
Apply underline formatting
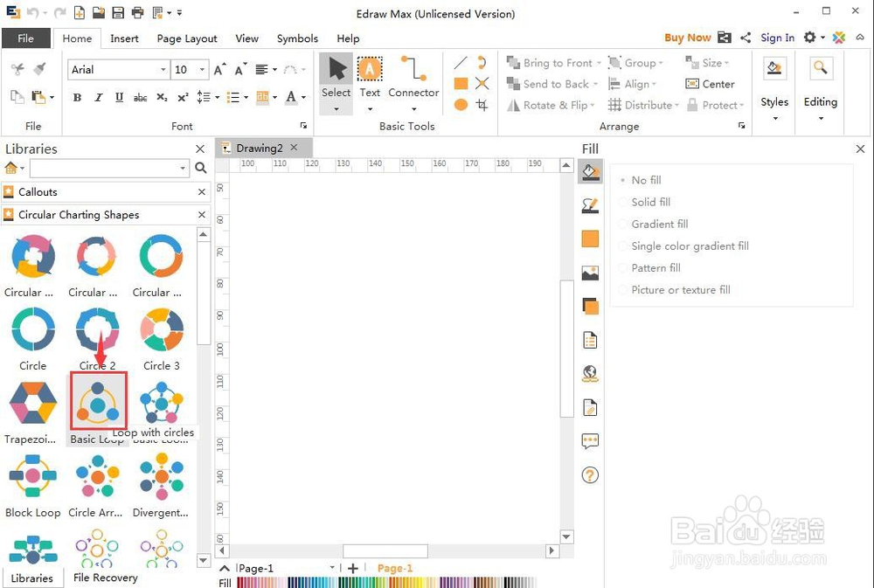coord(119,98)
